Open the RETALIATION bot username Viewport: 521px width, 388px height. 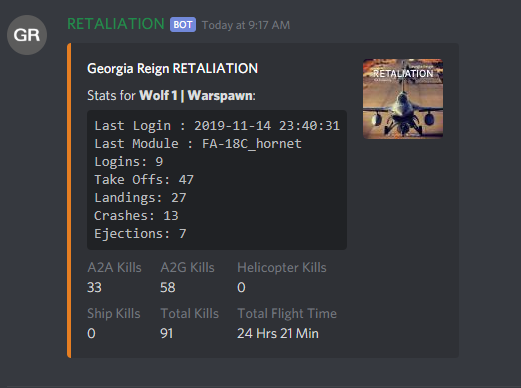[116, 24]
